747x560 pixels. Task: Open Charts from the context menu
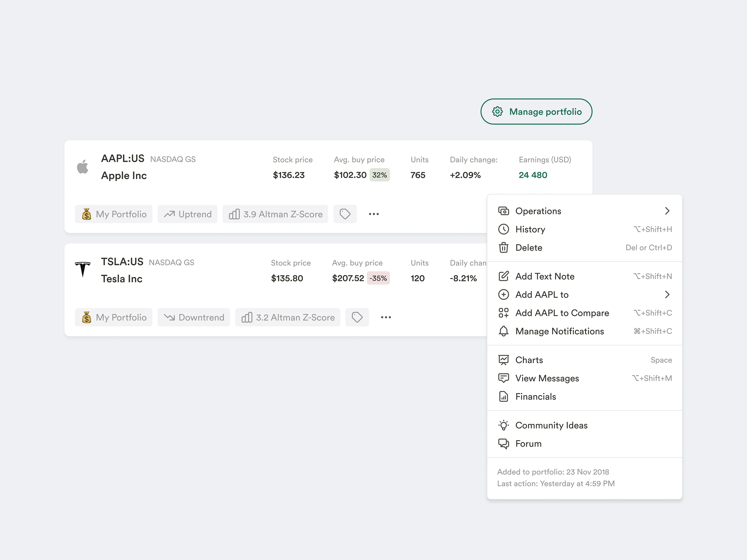point(529,360)
